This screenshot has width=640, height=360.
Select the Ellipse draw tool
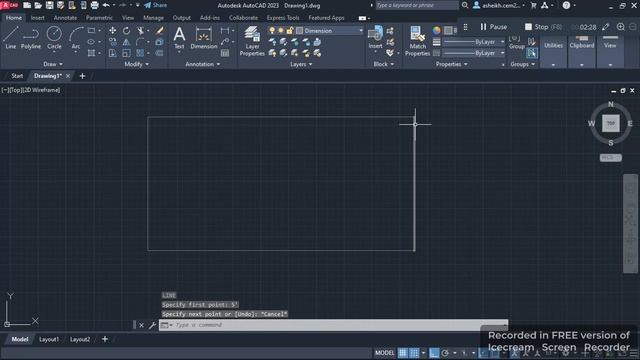point(91,42)
